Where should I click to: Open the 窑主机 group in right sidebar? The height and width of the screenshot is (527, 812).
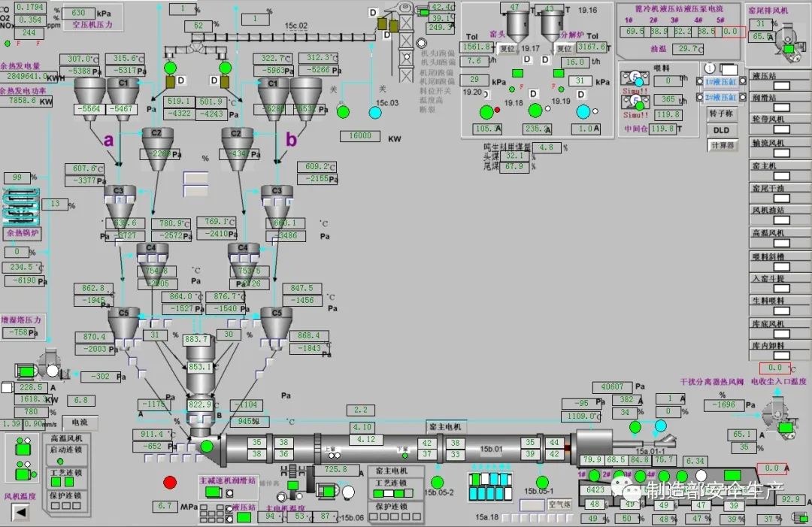pyautogui.click(x=780, y=171)
